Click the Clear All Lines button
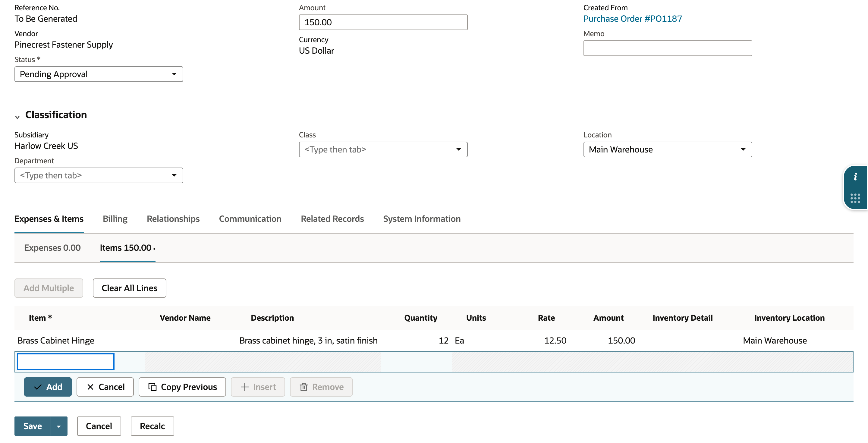 (x=129, y=288)
